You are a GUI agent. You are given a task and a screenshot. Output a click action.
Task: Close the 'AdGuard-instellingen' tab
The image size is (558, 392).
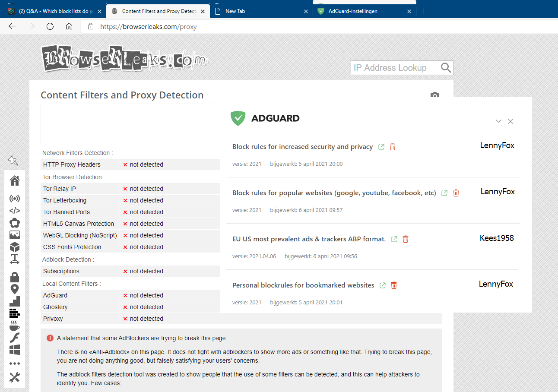(x=409, y=12)
